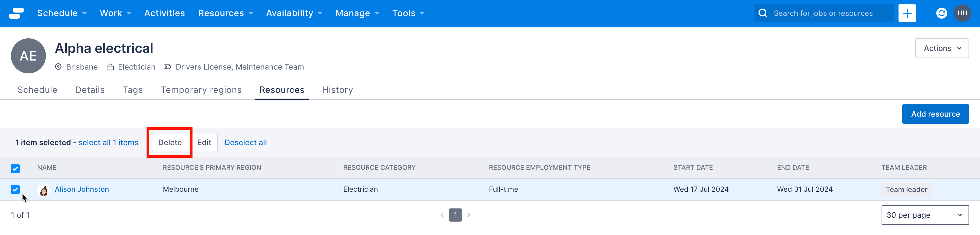The image size is (980, 235).
Task: Switch to the Temporary regions tab
Action: click(201, 90)
